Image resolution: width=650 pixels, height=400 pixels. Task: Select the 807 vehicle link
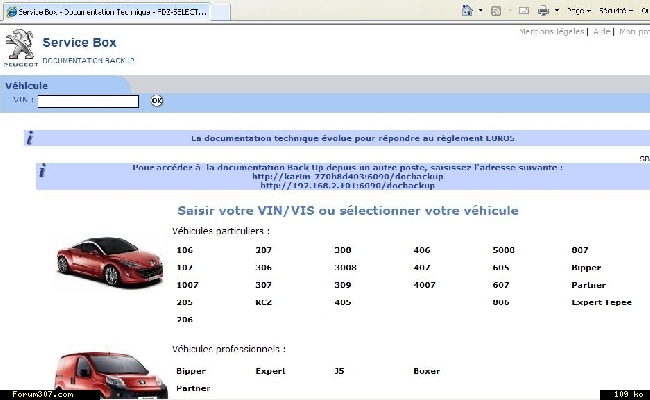[580, 250]
